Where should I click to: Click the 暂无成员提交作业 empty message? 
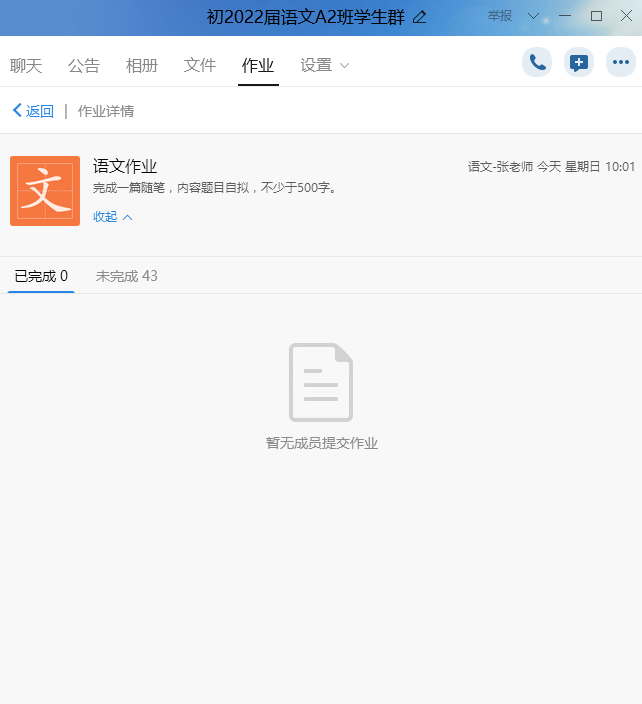[x=321, y=443]
